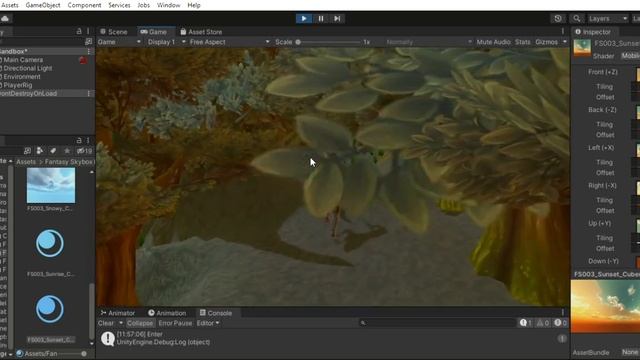Open the Display 1 dropdown

click(167, 42)
